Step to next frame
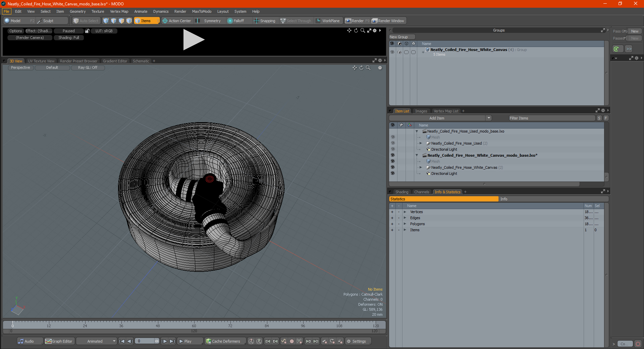 (x=164, y=341)
